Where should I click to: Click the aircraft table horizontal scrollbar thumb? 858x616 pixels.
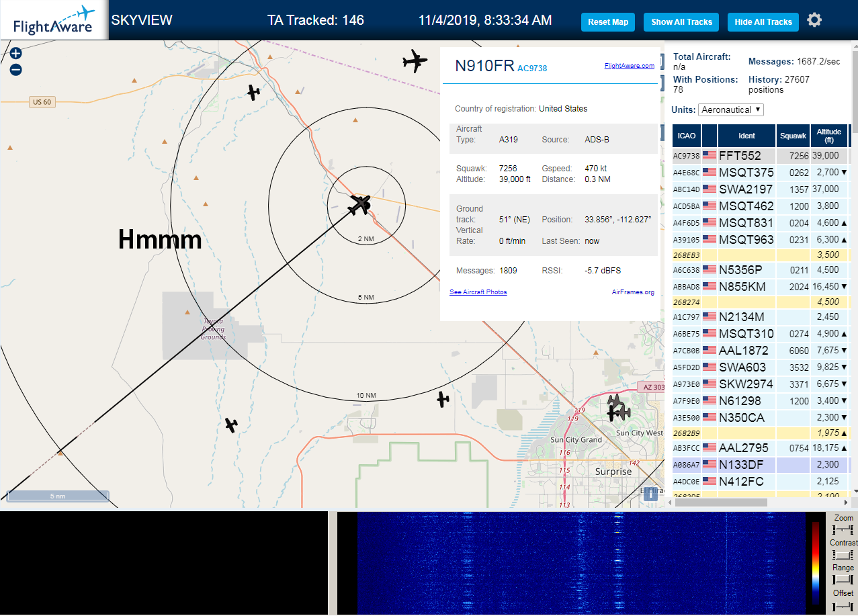[720, 502]
